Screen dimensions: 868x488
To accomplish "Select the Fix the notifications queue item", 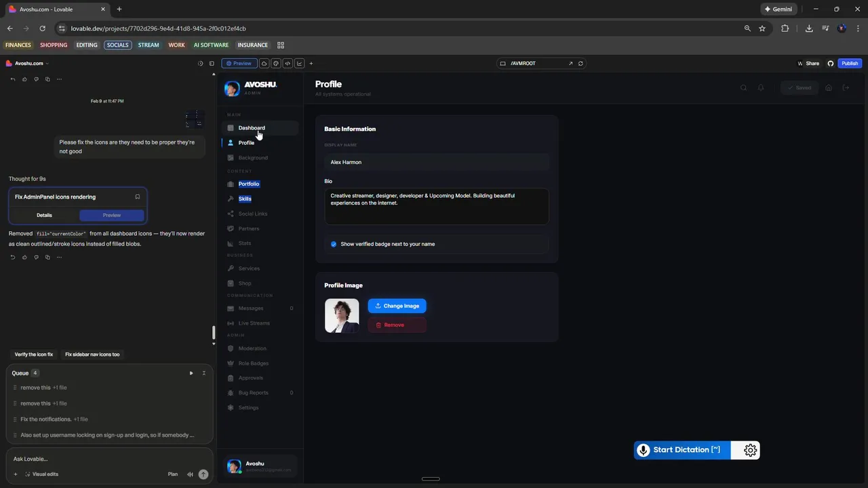I will pyautogui.click(x=108, y=419).
